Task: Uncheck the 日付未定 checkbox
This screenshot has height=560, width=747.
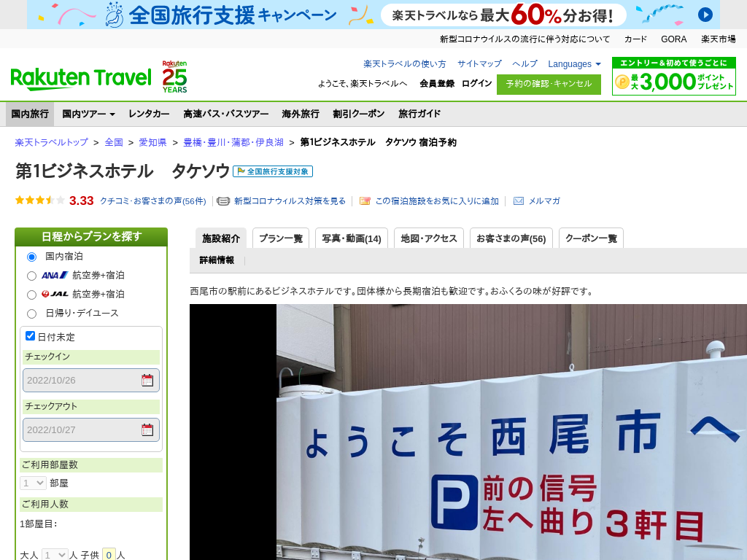Action: click(x=31, y=336)
